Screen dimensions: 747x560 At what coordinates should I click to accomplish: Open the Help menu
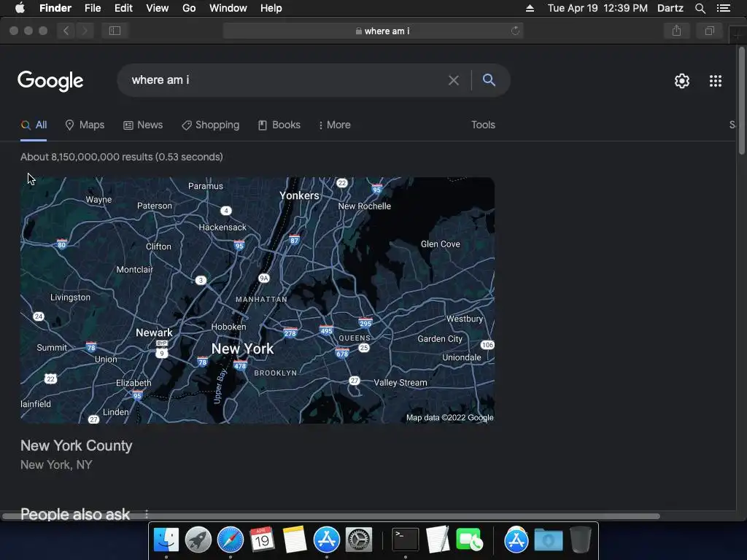(271, 8)
